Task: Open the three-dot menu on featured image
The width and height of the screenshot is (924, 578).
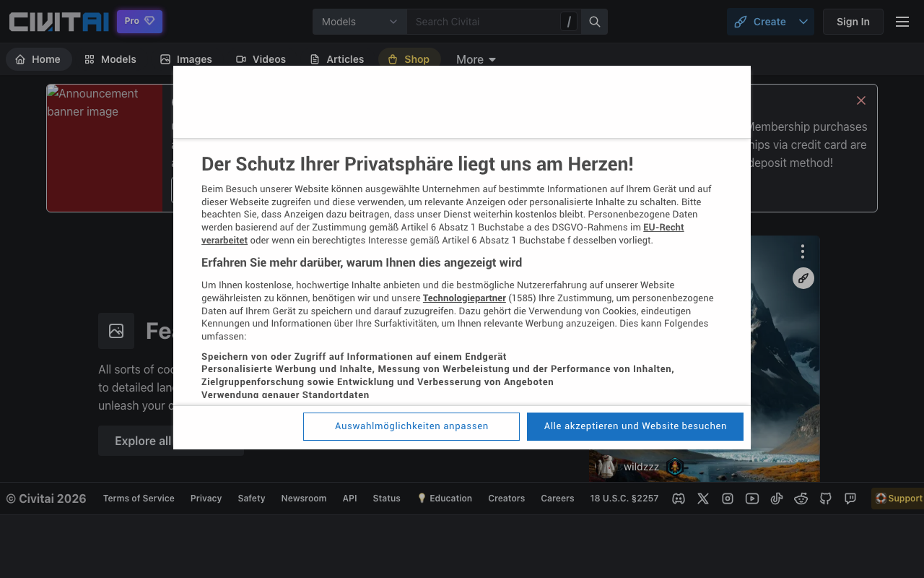Action: click(803, 251)
